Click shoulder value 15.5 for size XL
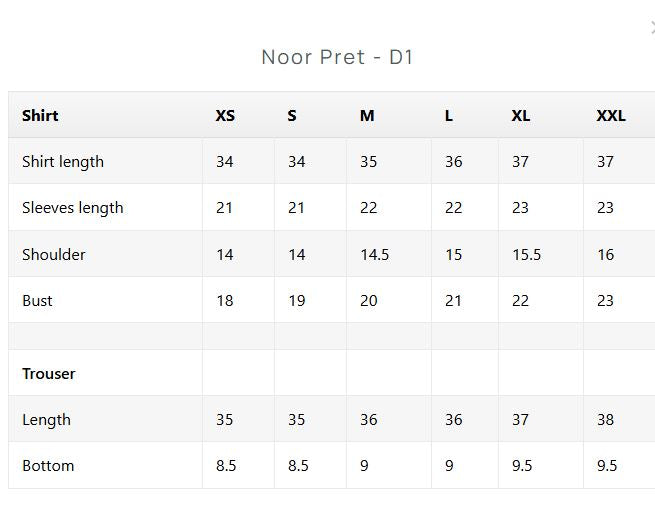Image resolution: width=655 pixels, height=522 pixels. click(x=526, y=255)
